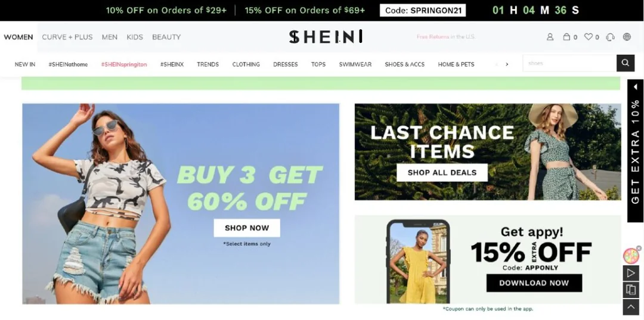Click the copy/device icon in right sidebar
The height and width of the screenshot is (320, 644).
pyautogui.click(x=630, y=290)
